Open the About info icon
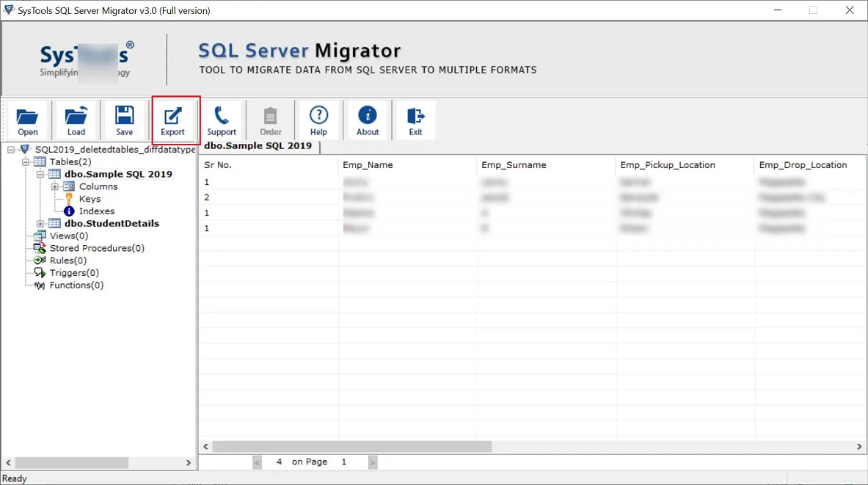868x485 pixels. point(367,120)
